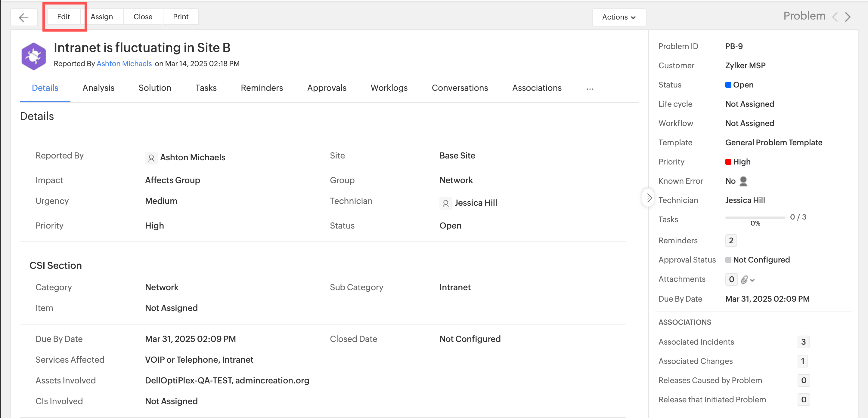Click the Known Error user icon
This screenshot has width=868, height=418.
coord(743,181)
